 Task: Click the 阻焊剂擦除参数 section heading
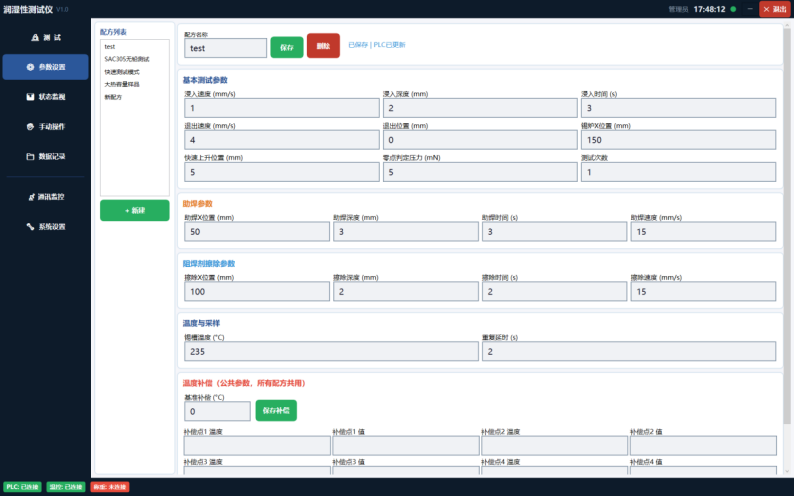(209, 263)
